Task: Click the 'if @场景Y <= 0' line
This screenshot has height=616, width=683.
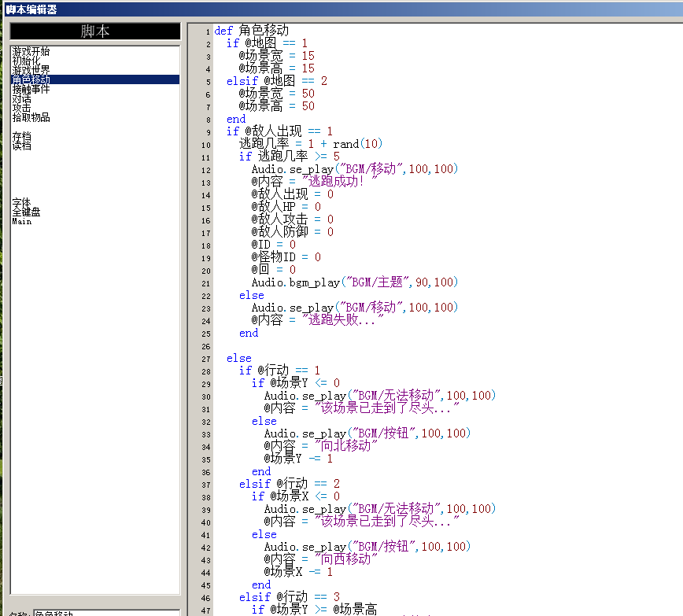Action: (x=296, y=383)
